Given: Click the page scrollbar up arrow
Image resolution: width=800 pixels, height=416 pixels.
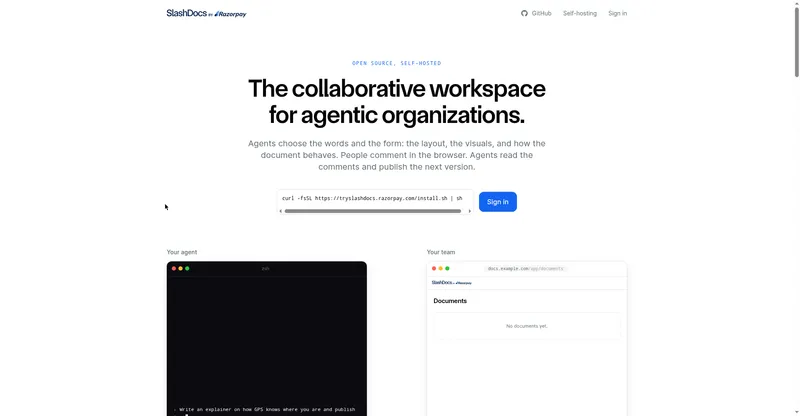Looking at the screenshot, I should [796, 3].
